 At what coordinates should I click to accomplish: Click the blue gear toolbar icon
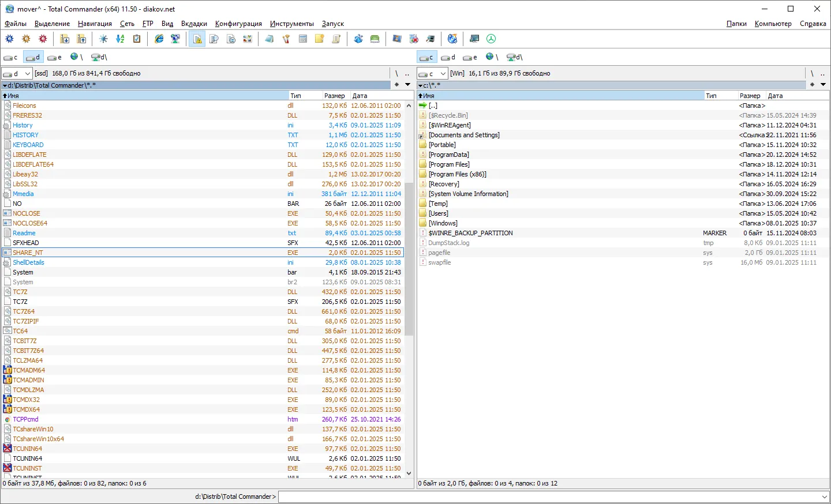9,39
